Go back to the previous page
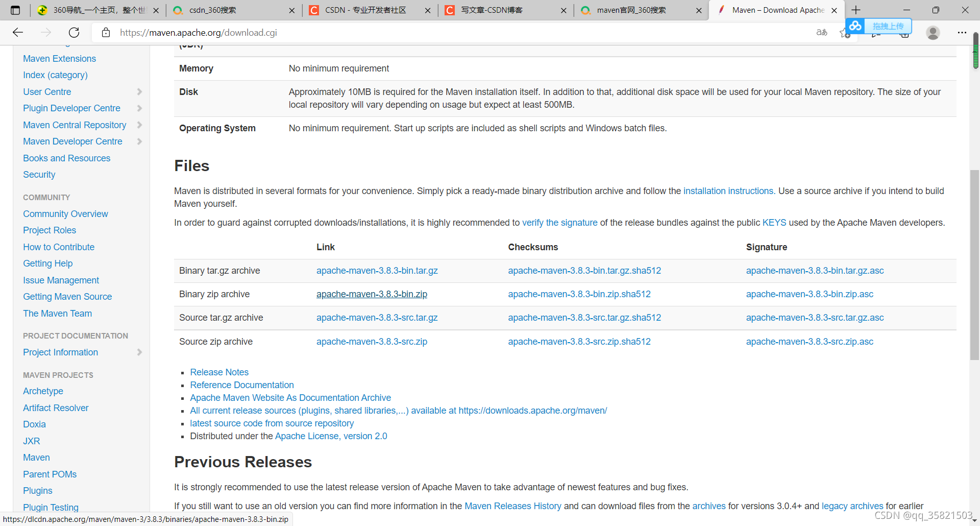The image size is (980, 526). coord(18,33)
